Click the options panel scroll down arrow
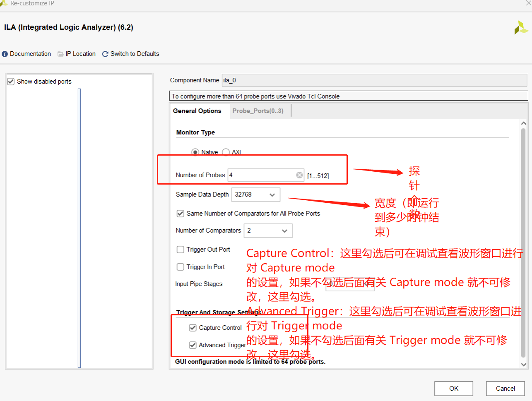 (x=524, y=365)
